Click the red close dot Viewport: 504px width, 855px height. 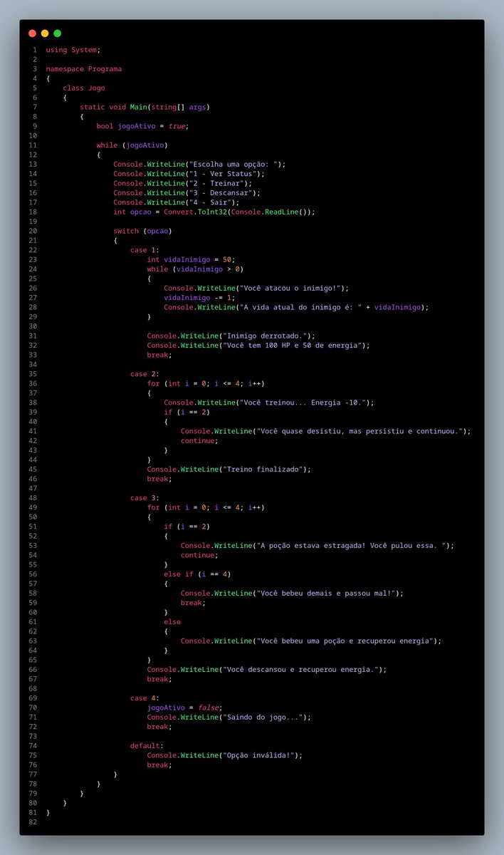click(x=32, y=33)
